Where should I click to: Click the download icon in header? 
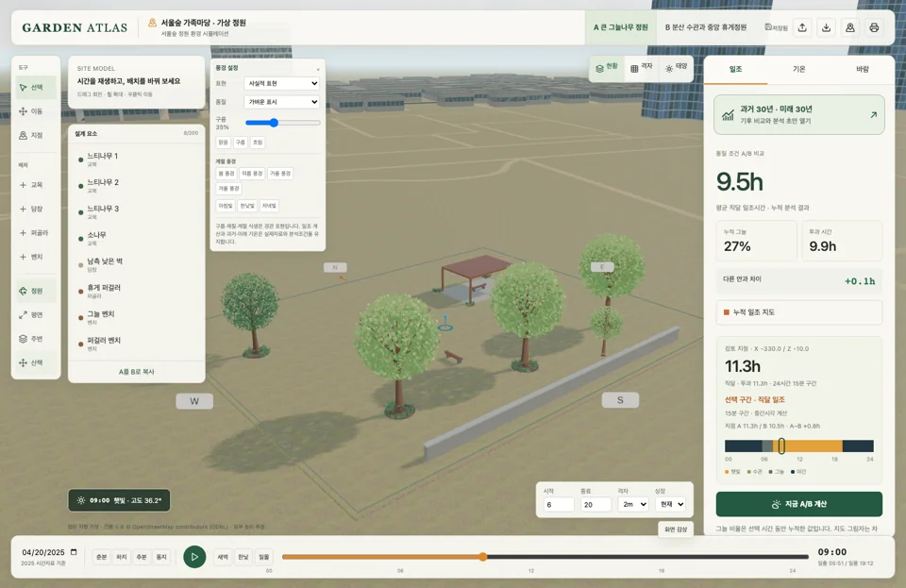click(x=827, y=27)
